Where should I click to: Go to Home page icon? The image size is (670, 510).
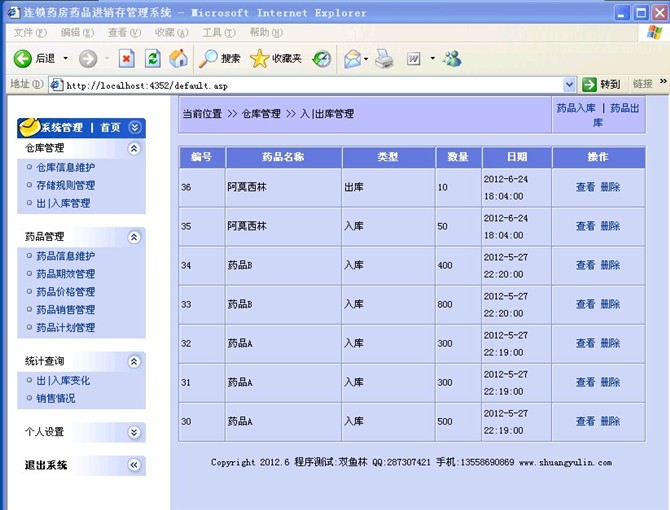pyautogui.click(x=179, y=58)
